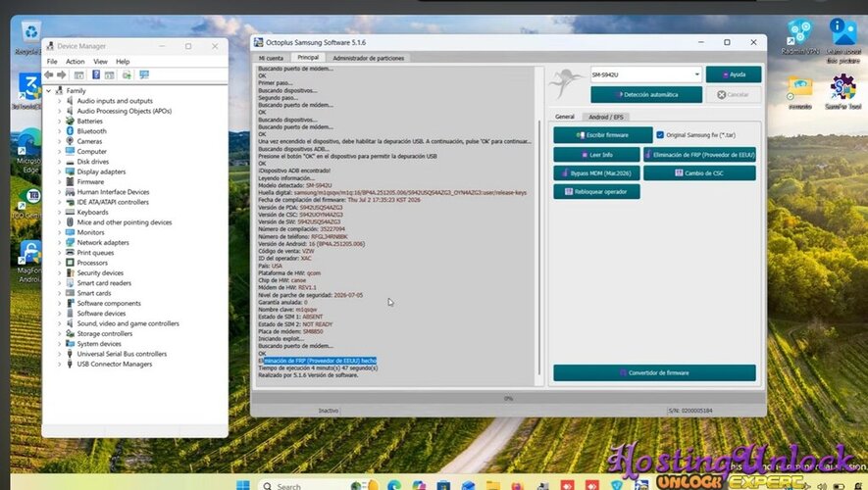Screen dimensions: 868x490
Task: Select the General tab in Octoplus
Action: [565, 117]
